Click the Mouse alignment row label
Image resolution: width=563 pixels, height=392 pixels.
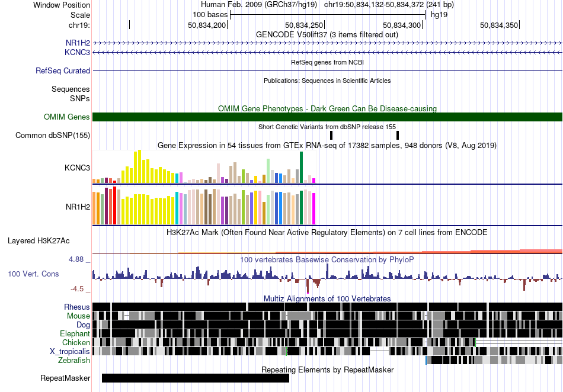click(78, 316)
